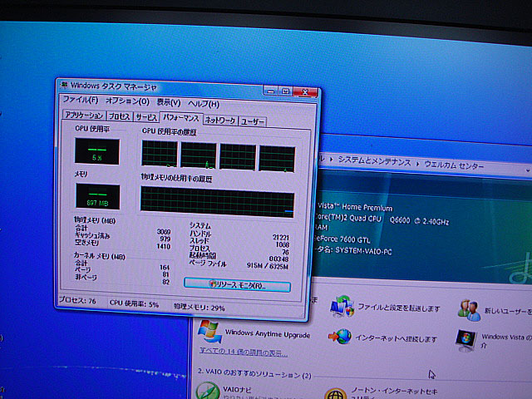Click ウェルカム センター in the breadcrumb
Viewport: 532px width, 399px height.
(x=454, y=165)
